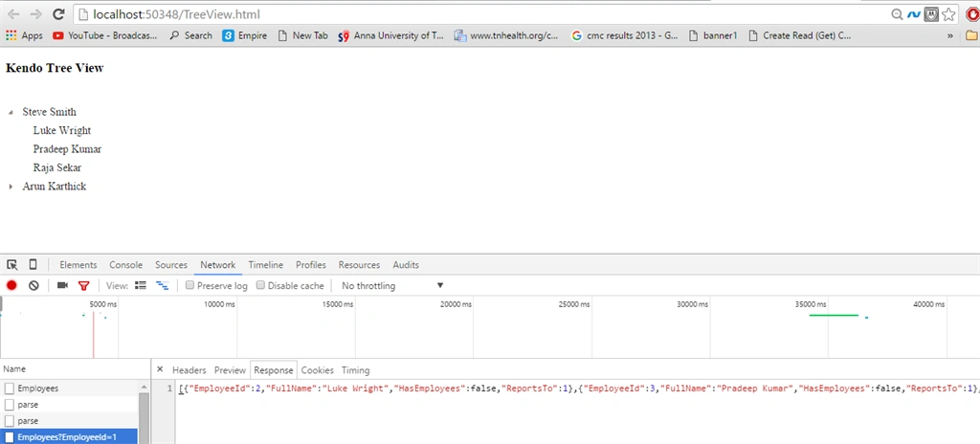Open the No throttling dropdown
The image size is (980, 444).
click(392, 286)
